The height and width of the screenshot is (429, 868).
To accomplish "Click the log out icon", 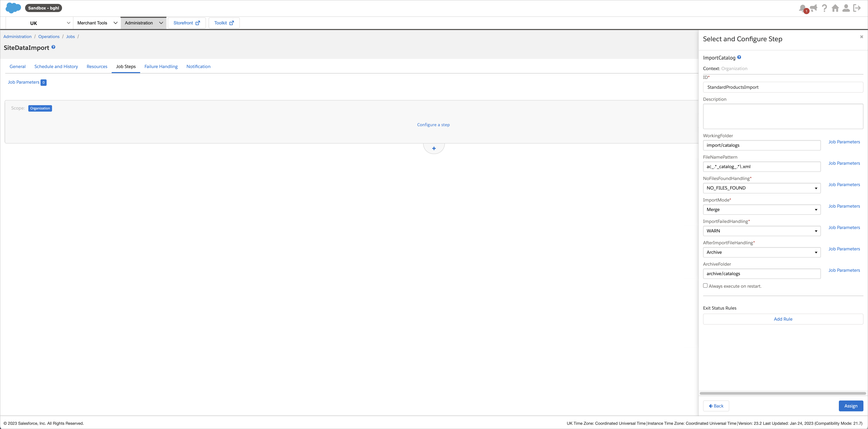I will click(857, 8).
